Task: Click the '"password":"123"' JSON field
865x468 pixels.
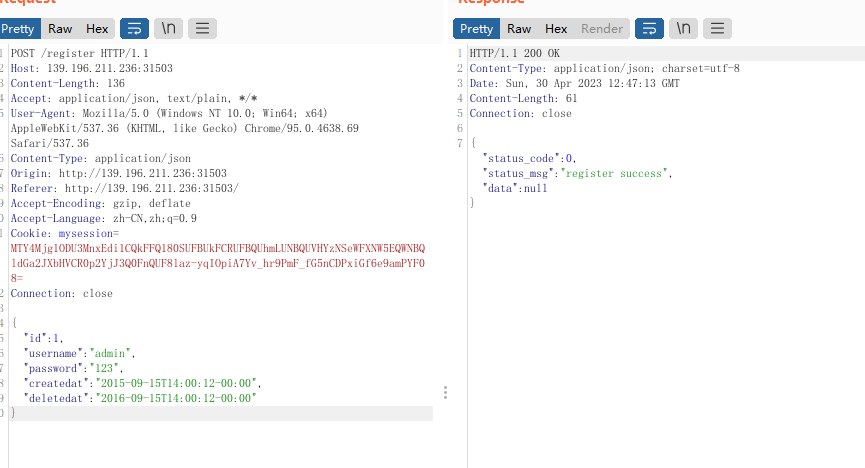Action: [73, 368]
